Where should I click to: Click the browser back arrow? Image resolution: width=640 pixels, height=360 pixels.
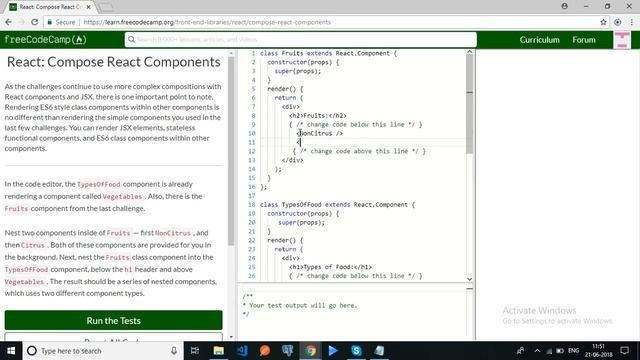tap(9, 22)
